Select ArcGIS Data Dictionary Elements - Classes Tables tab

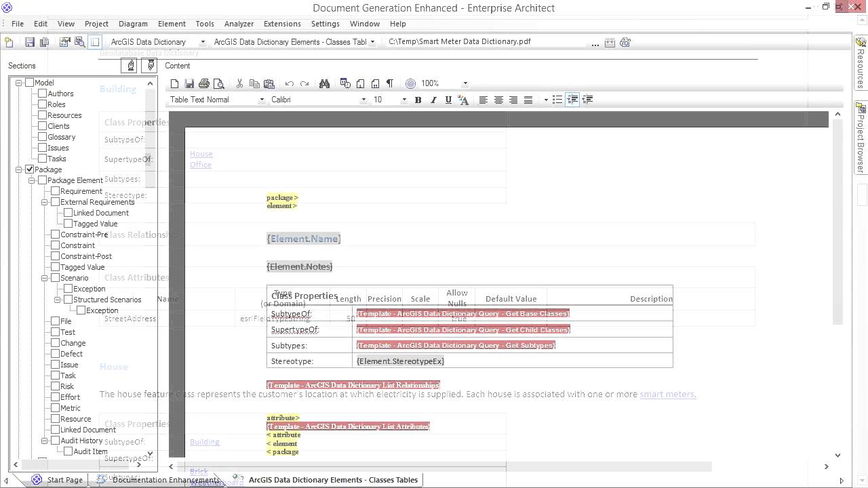327,480
